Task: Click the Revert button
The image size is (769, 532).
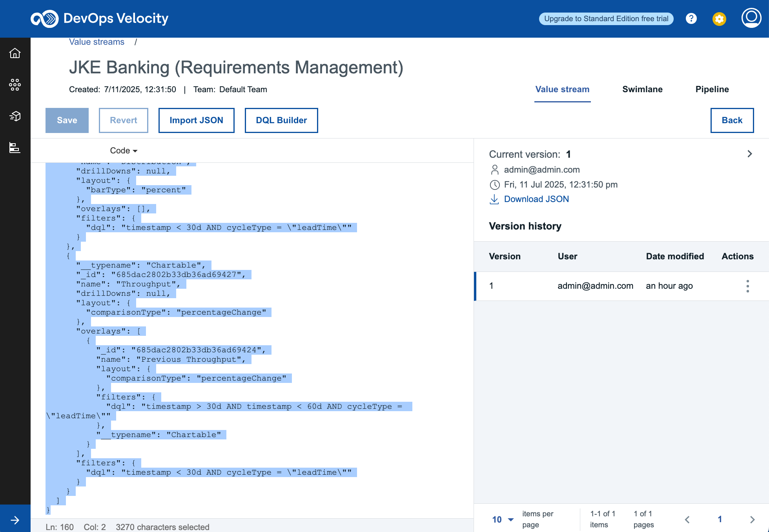Action: [124, 120]
